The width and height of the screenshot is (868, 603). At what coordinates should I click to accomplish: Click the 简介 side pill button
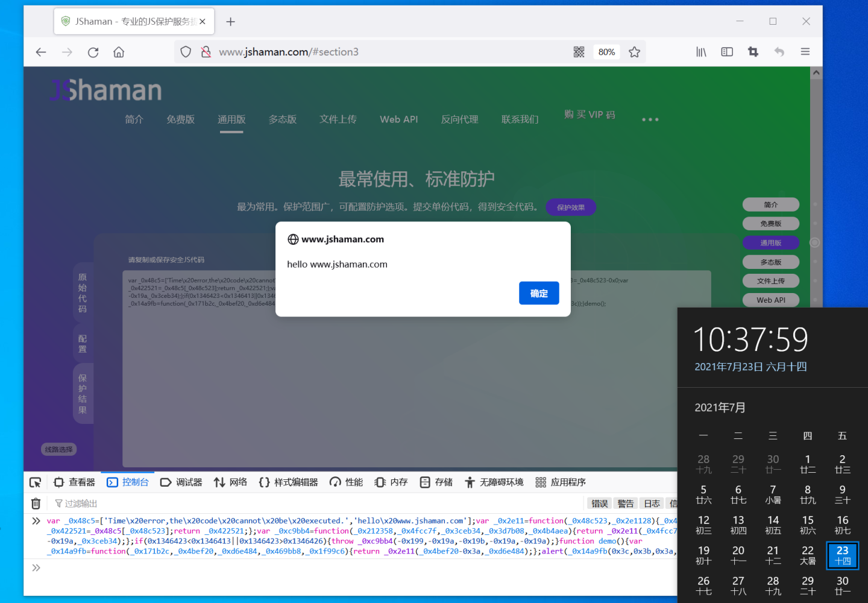tap(771, 204)
